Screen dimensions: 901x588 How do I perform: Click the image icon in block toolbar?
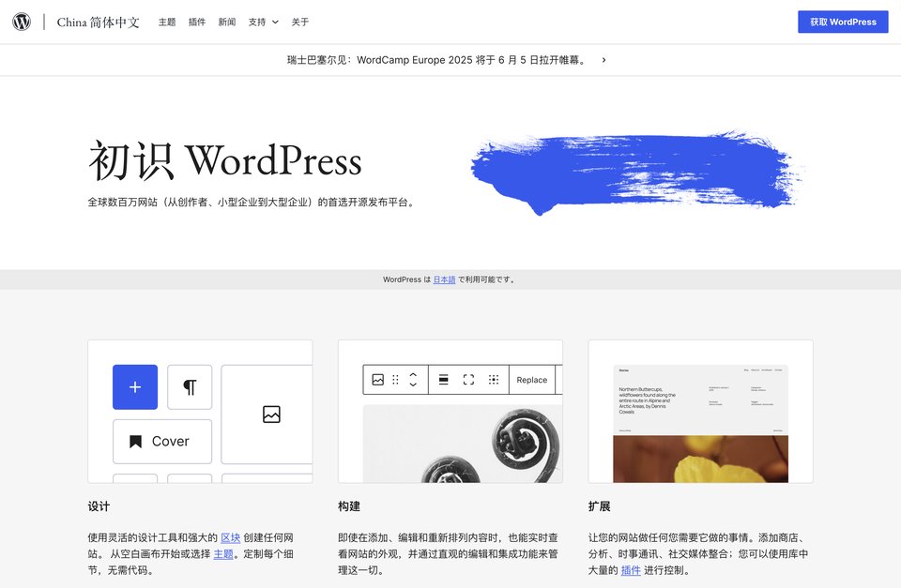click(x=377, y=380)
